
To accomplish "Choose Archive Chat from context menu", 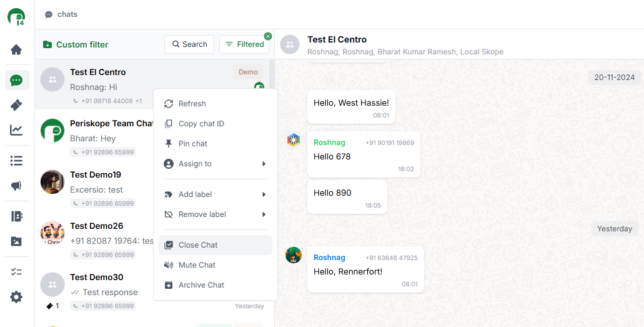I will click(x=201, y=285).
